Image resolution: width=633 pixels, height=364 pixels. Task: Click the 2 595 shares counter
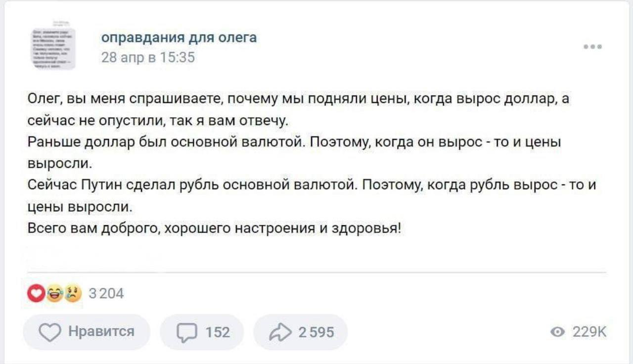point(316,332)
